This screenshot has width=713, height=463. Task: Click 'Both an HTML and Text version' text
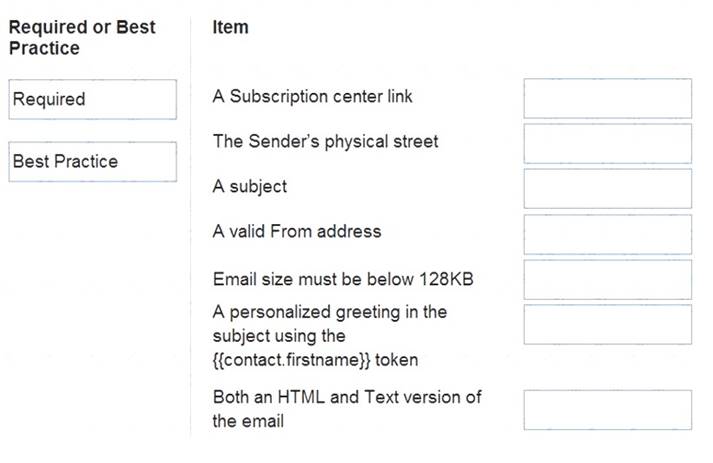[347, 409]
